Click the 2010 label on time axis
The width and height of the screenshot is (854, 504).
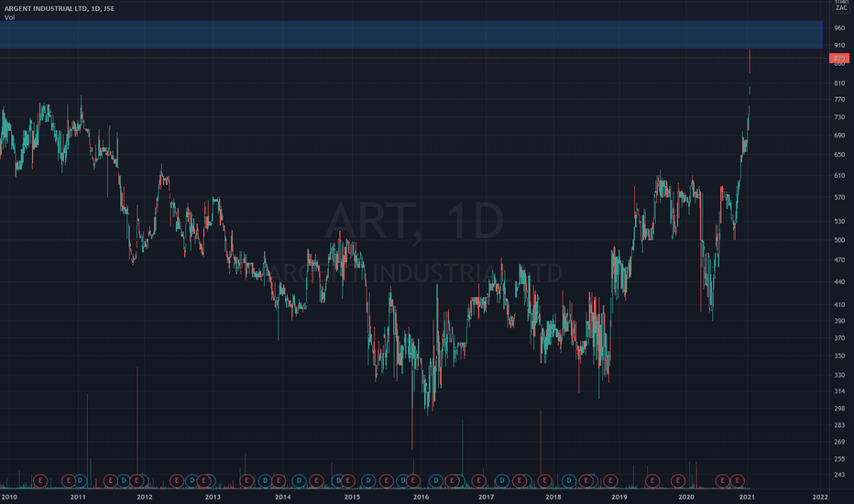click(9, 497)
